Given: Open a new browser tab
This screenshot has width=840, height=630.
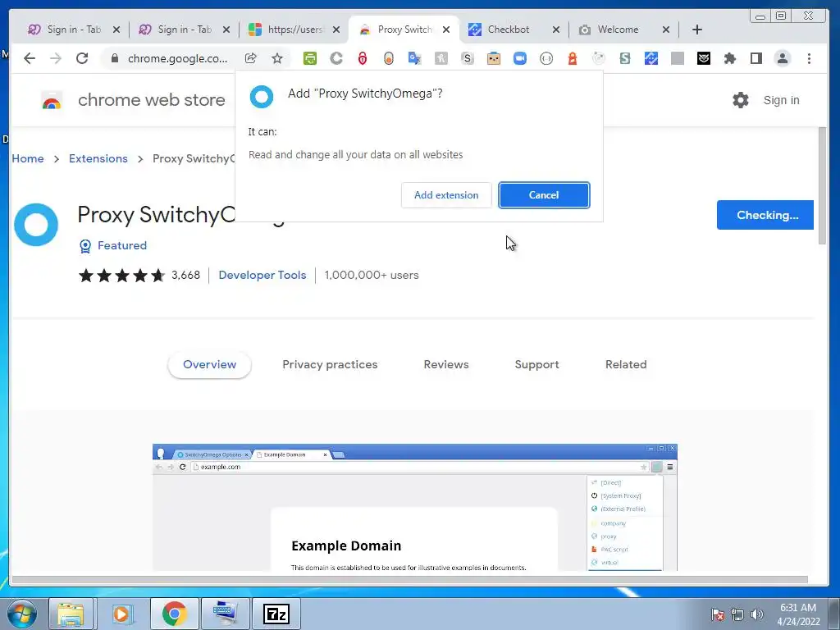Looking at the screenshot, I should coord(697,30).
